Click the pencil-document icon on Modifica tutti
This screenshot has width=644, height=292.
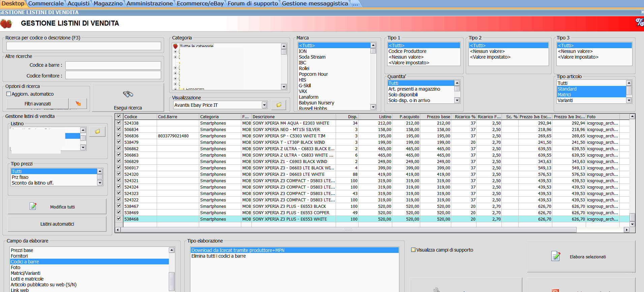point(33,206)
